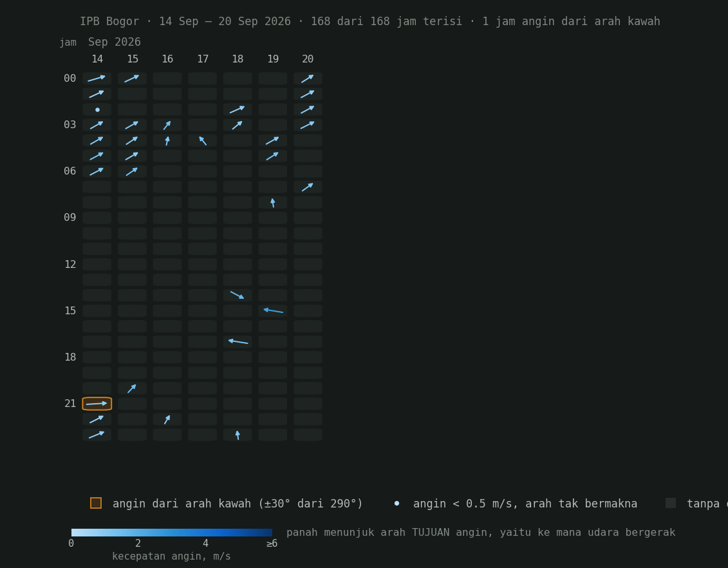Click the upward arrow at 19 Sep 08:00

pyautogui.click(x=272, y=202)
